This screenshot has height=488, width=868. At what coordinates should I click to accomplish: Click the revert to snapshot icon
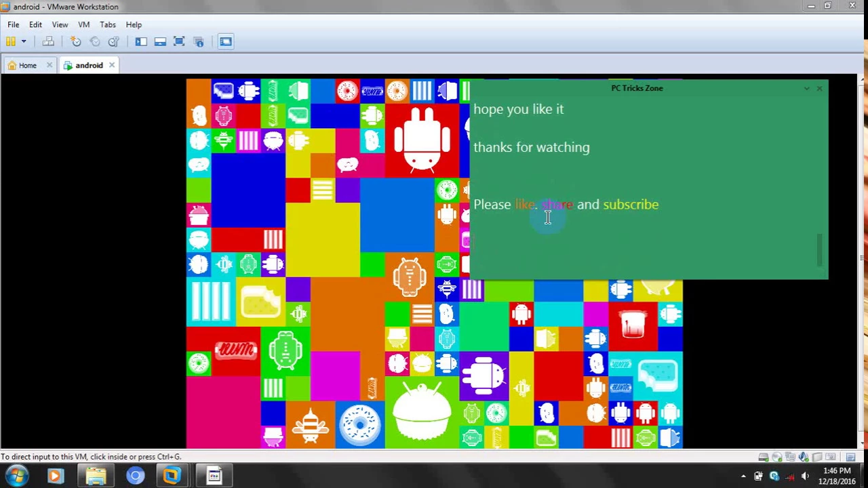tap(95, 41)
